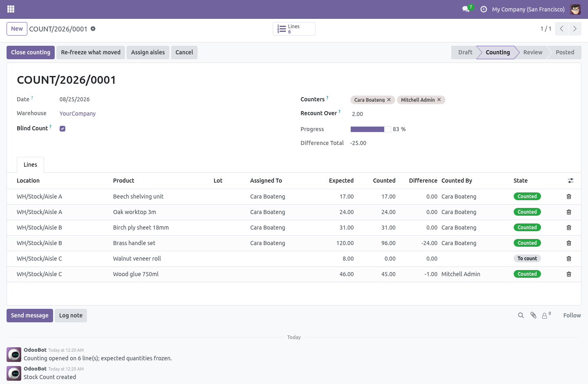This screenshot has width=588, height=384.
Task: Create a New record
Action: click(x=17, y=29)
